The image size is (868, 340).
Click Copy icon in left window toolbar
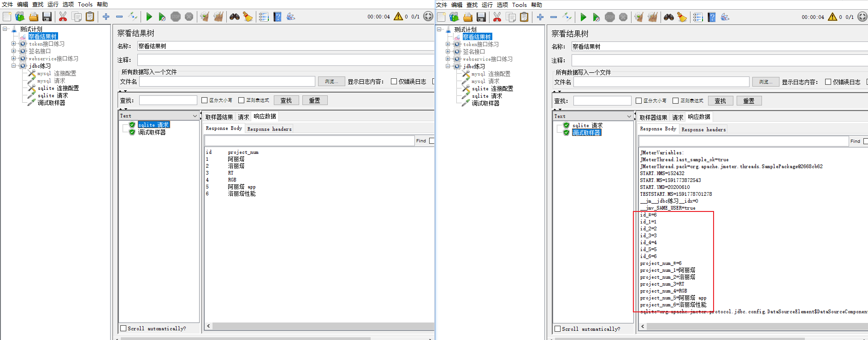pos(77,17)
